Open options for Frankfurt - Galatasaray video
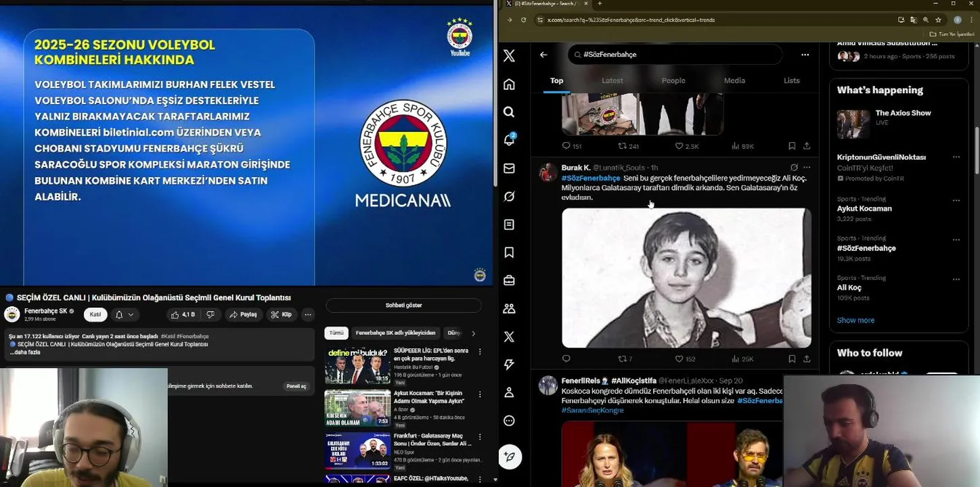 tap(480, 438)
